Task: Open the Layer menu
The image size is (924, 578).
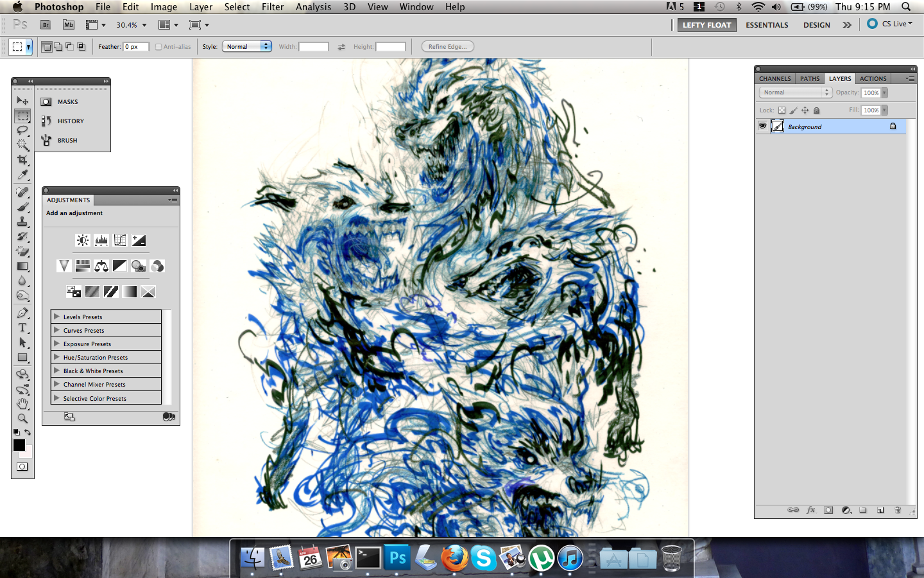Action: [x=201, y=7]
